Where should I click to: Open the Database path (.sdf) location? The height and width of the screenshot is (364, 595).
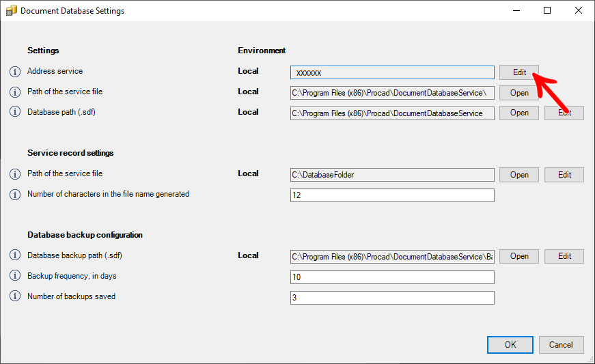pyautogui.click(x=518, y=113)
